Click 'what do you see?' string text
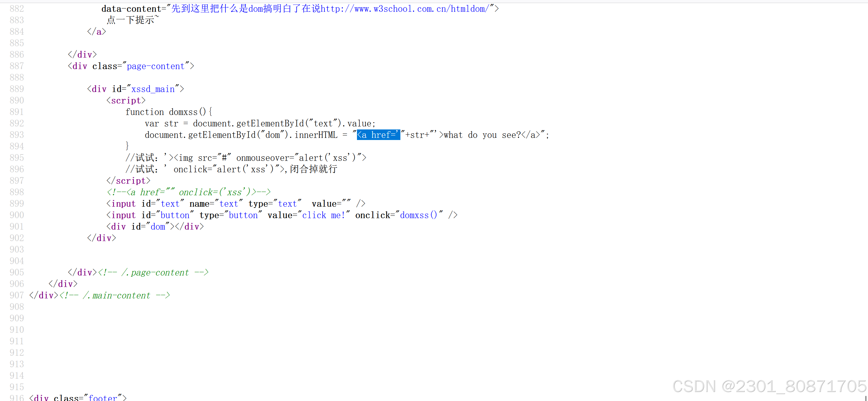The image size is (868, 401). (482, 135)
